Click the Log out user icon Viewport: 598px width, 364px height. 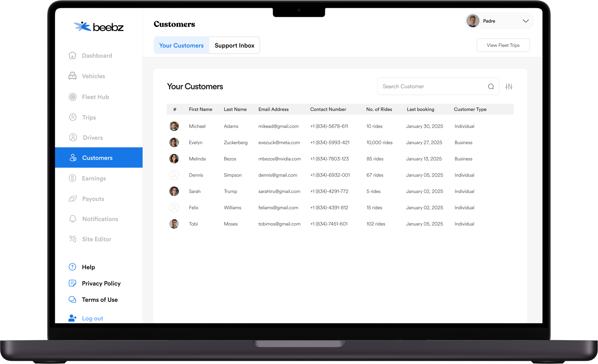tap(72, 318)
